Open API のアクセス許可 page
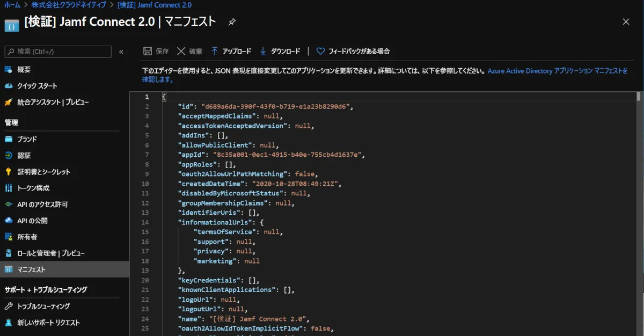Image resolution: width=644 pixels, height=336 pixels. click(42, 204)
